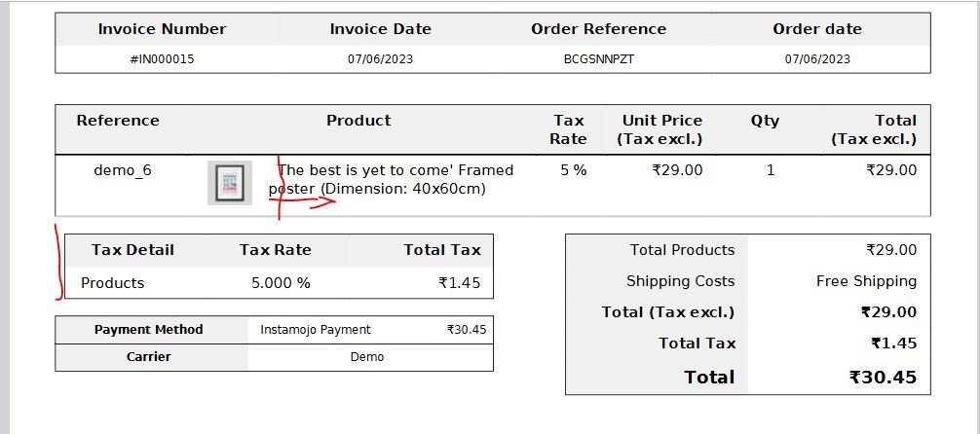Click the Tax Detail header
The height and width of the screenshot is (434, 980).
click(132, 250)
